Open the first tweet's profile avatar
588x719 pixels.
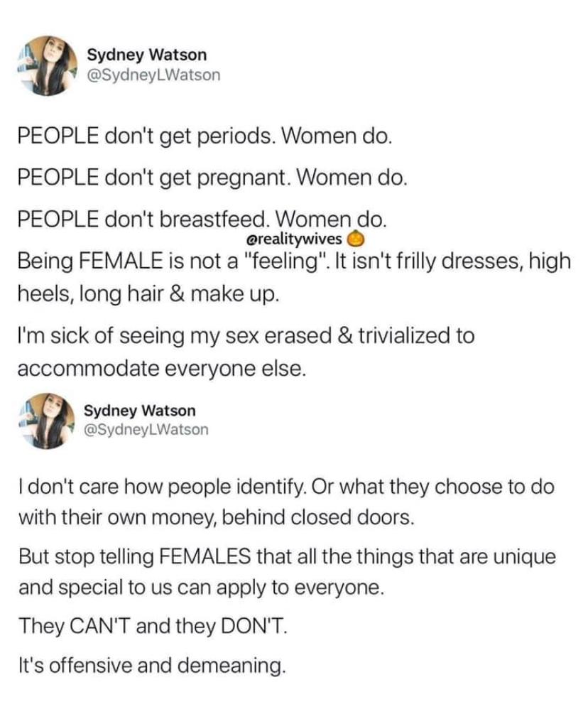[x=48, y=65]
